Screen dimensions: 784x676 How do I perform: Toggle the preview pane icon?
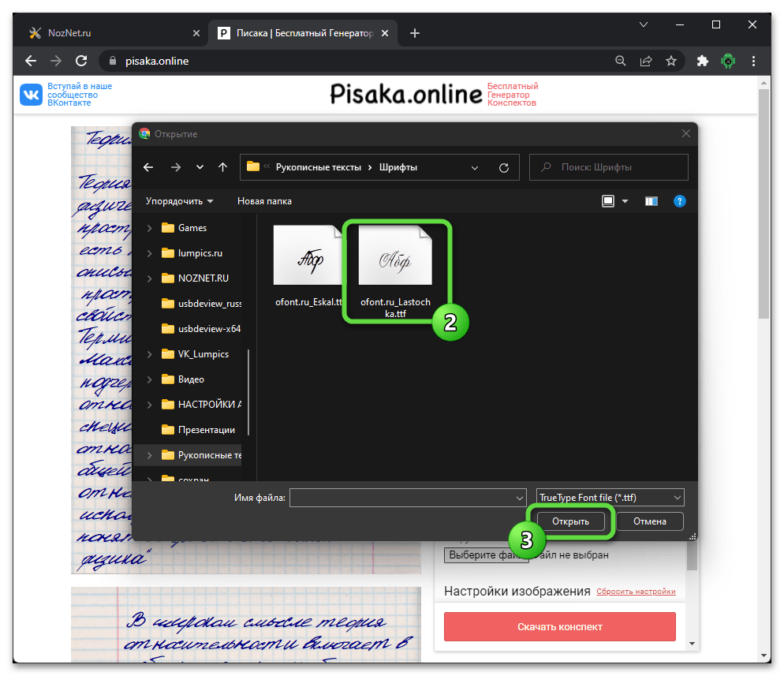(x=651, y=201)
